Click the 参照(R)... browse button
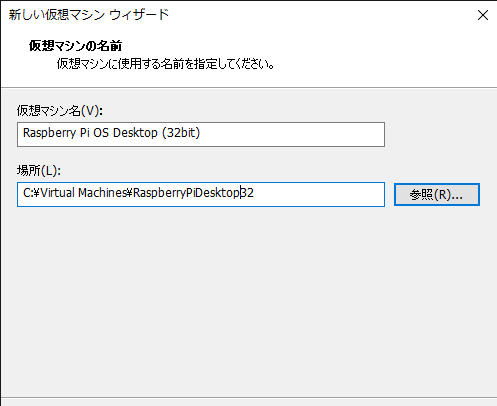Viewport: 497px width, 406px height. (437, 194)
